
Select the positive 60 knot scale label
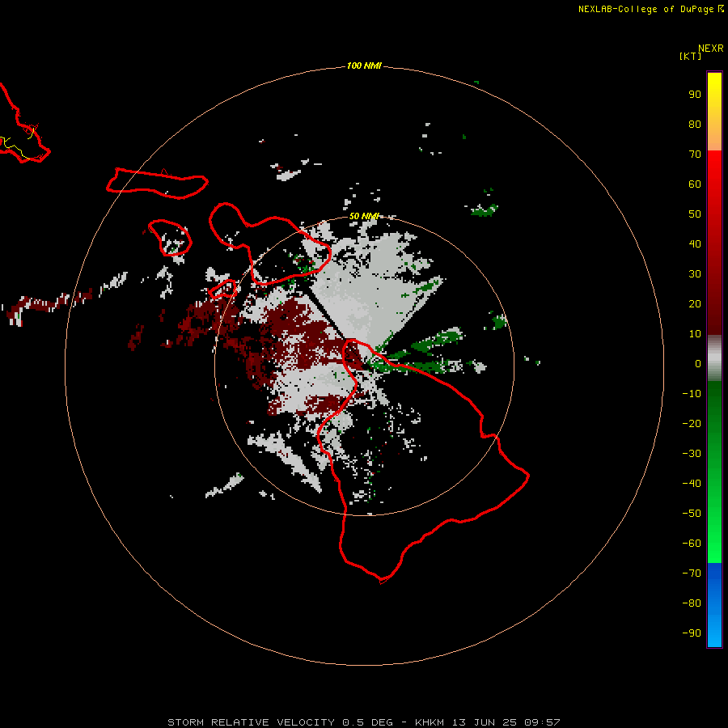coord(695,184)
